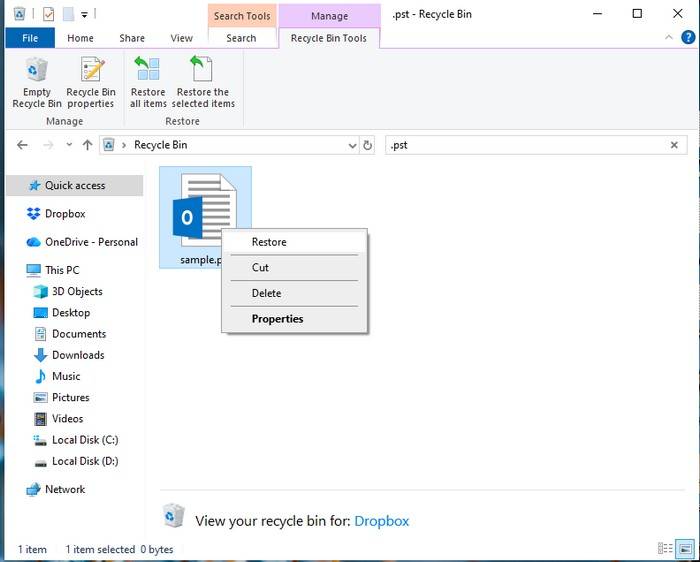Screen dimensions: 700x562
Task: Click Manage contextual tab header
Action: coord(329,16)
